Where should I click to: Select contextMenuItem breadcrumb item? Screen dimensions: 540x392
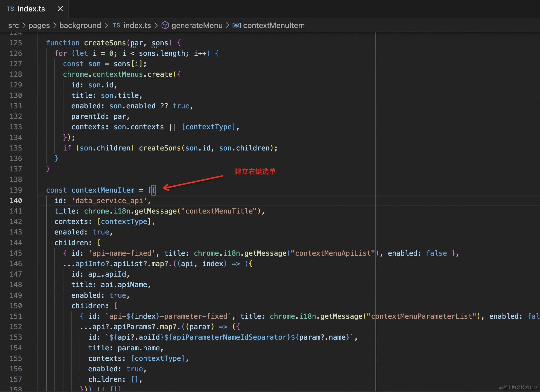(274, 26)
